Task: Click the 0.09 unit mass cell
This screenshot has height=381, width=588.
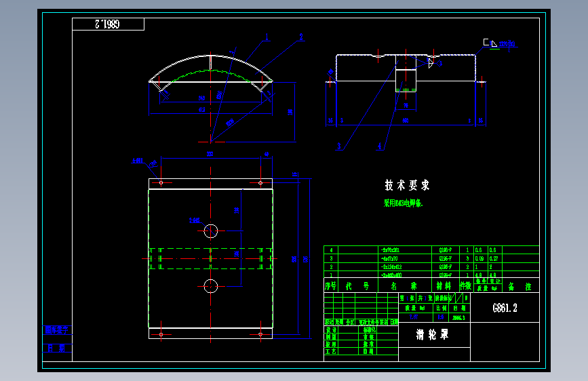Action: [479, 258]
